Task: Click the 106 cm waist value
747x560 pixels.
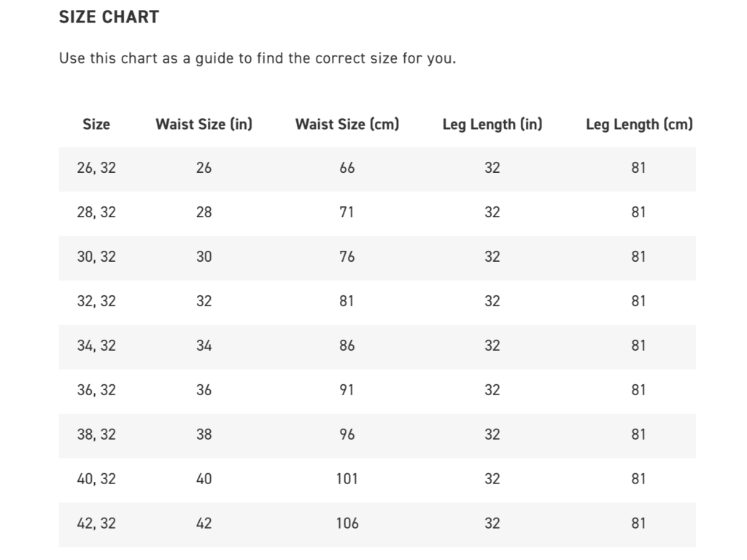Action: (347, 524)
